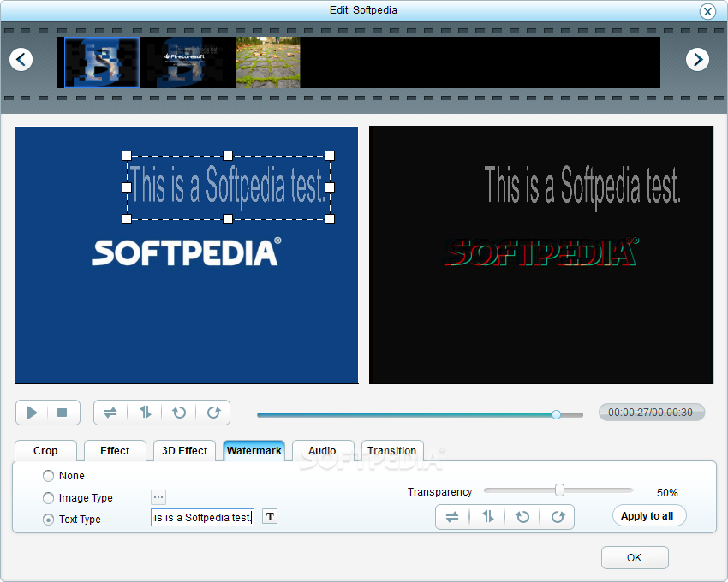
Task: Go to the Transition tab
Action: point(392,451)
